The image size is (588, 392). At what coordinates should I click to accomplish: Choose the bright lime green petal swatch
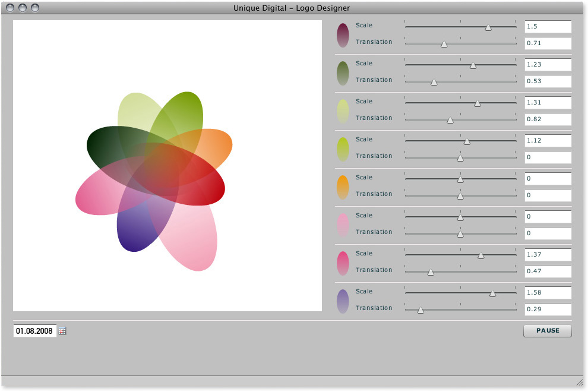(x=343, y=149)
